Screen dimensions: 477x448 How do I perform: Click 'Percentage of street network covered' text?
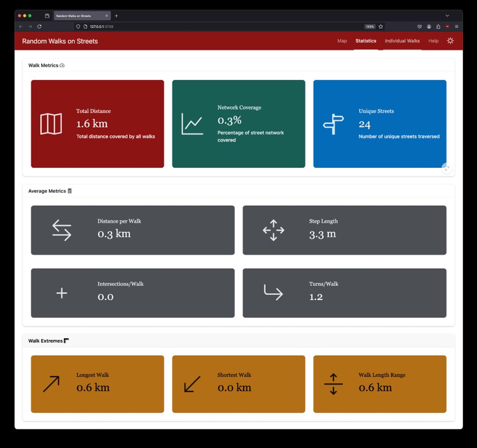point(251,136)
